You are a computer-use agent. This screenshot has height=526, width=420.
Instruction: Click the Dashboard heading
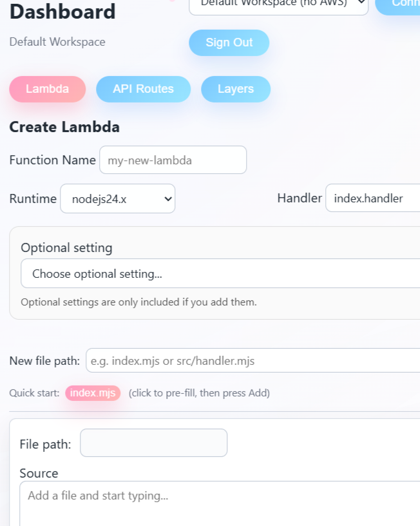click(x=62, y=12)
